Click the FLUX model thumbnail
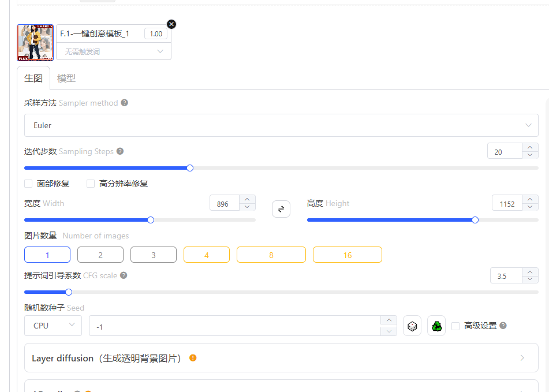The height and width of the screenshot is (392, 549). point(35,42)
